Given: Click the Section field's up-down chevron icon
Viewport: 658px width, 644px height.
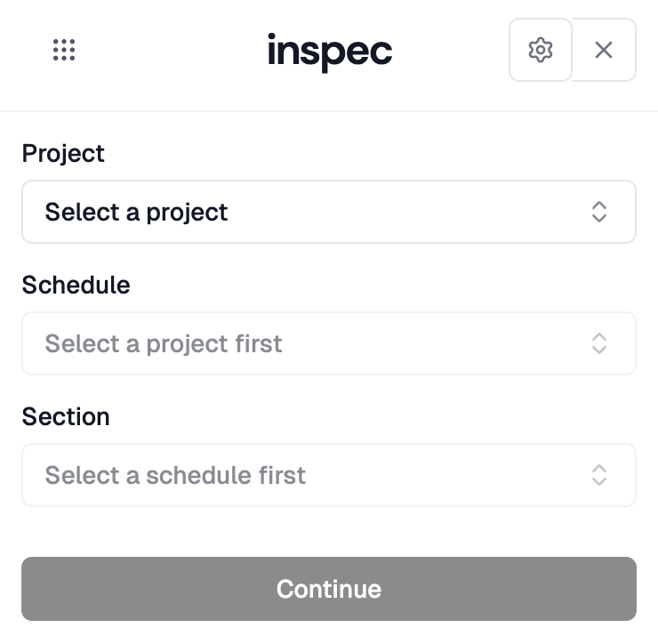Looking at the screenshot, I should pos(599,475).
